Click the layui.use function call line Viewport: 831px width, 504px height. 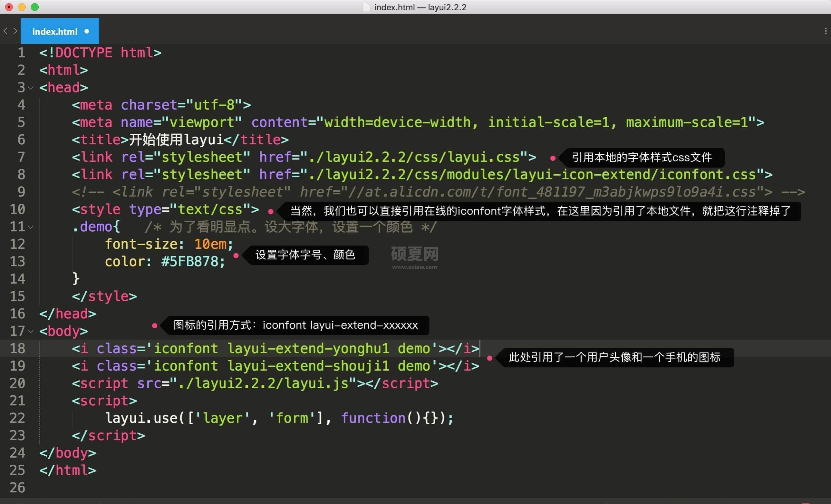[279, 418]
